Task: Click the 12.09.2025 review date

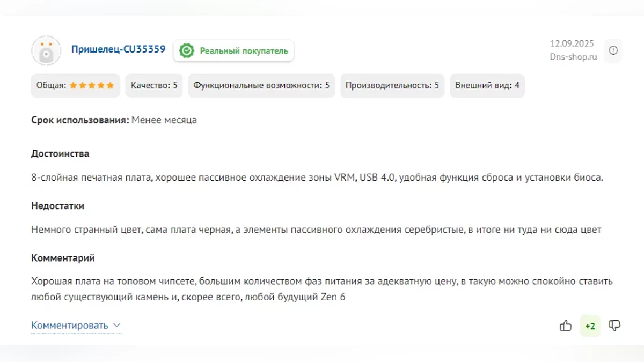Action: (x=573, y=43)
